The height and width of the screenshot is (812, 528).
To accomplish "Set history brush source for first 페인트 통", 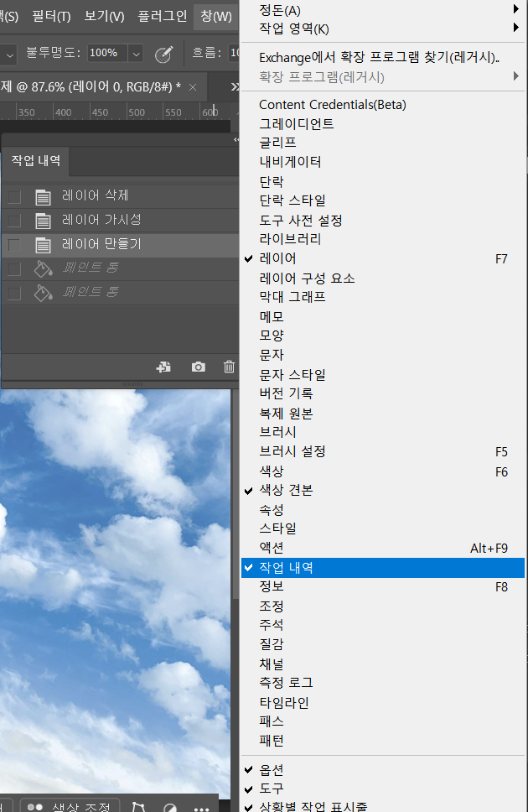I will (x=14, y=268).
